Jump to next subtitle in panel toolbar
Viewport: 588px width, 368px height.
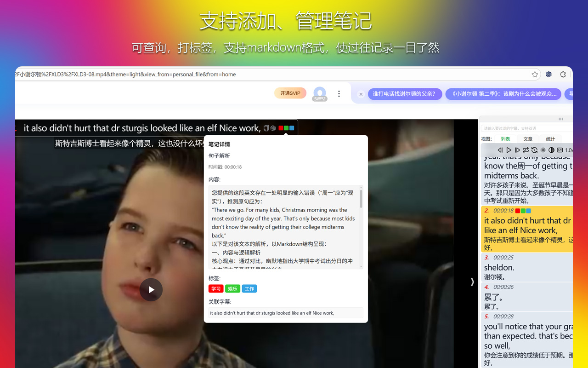click(x=517, y=150)
